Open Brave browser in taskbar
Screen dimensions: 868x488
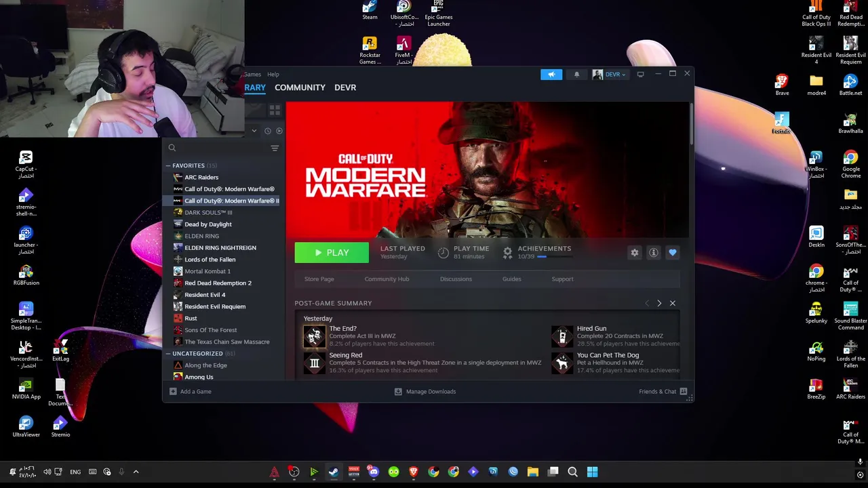coord(414,472)
